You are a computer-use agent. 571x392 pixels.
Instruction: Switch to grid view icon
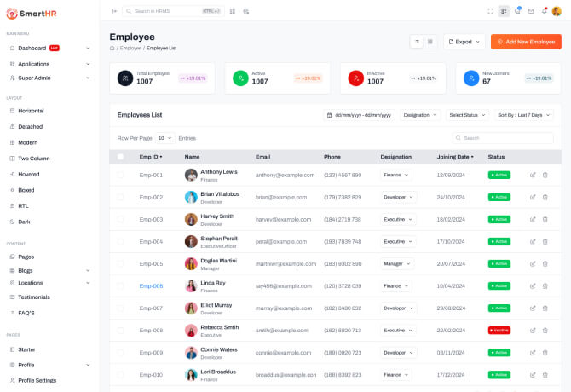(x=430, y=42)
